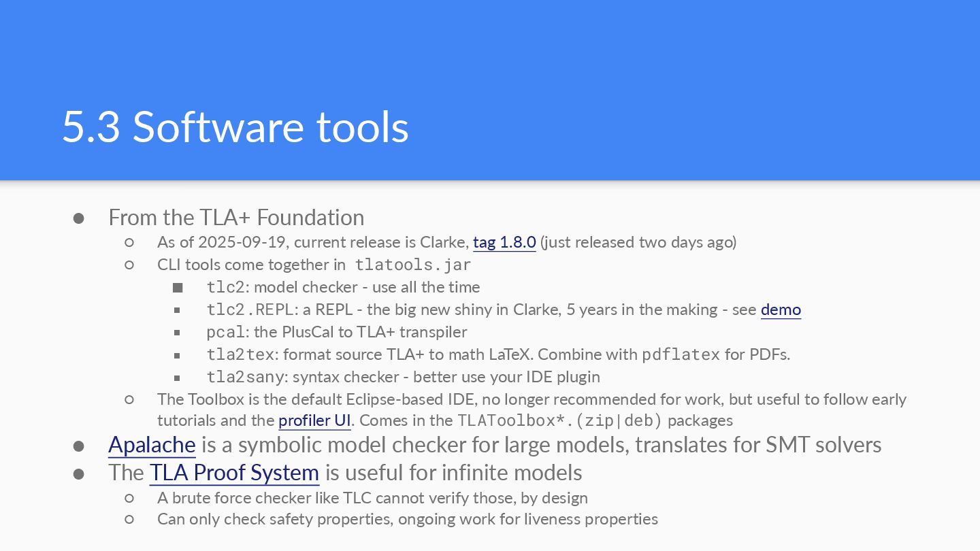Click the slide title '5.3 Software tools'
The height and width of the screenshot is (551, 980).
point(235,127)
